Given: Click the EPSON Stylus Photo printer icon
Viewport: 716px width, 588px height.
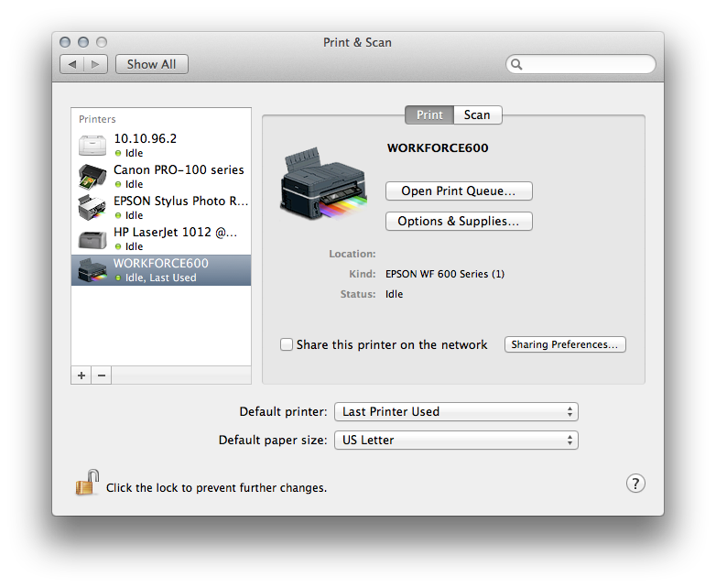Looking at the screenshot, I should (92, 207).
